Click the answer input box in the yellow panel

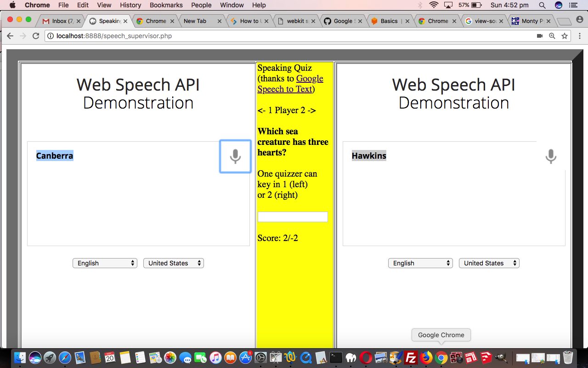293,216
